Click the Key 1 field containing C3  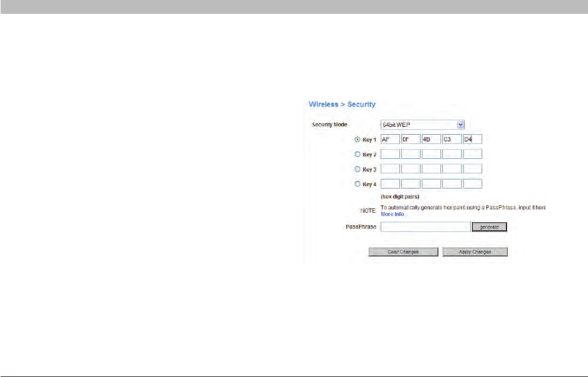[452, 140]
